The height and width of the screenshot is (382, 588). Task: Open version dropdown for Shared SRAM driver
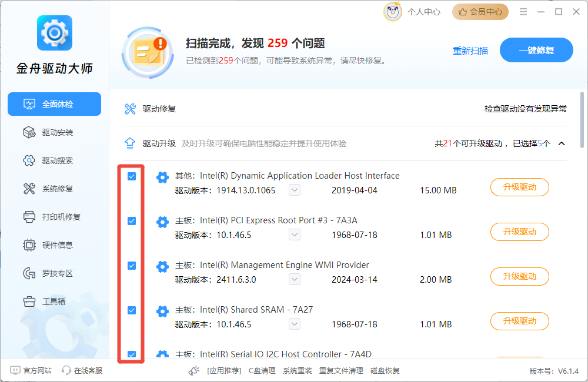click(295, 324)
